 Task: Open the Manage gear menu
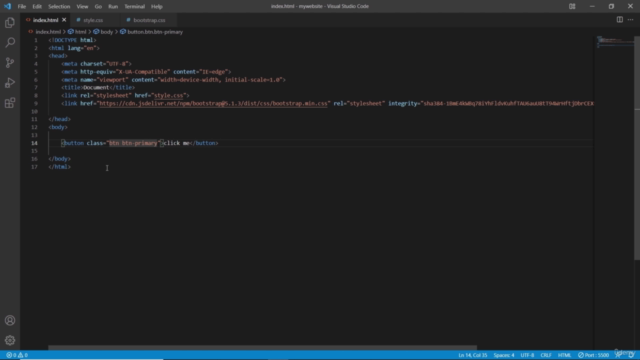click(x=10, y=340)
